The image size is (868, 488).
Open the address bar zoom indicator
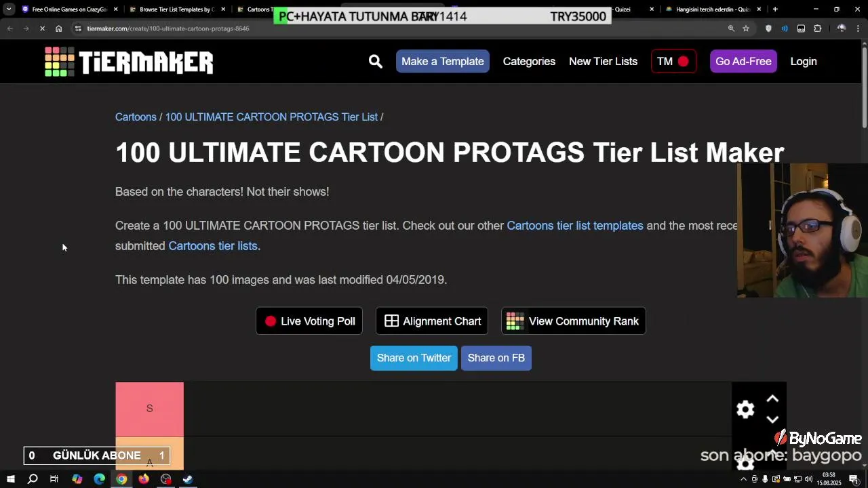[x=731, y=28]
